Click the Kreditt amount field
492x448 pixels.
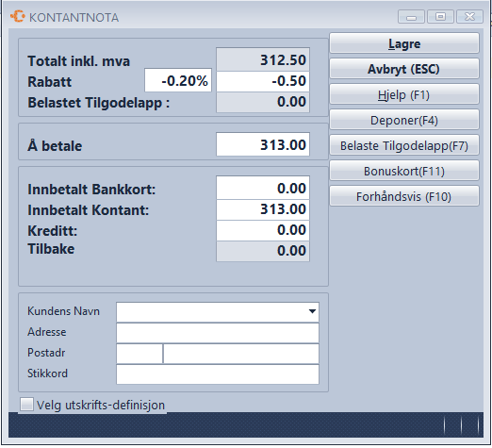click(263, 230)
